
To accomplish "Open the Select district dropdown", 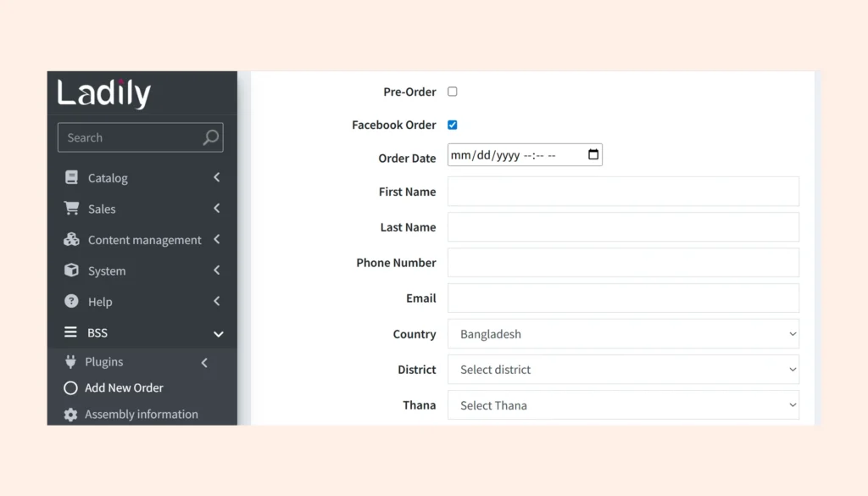I will coord(623,370).
